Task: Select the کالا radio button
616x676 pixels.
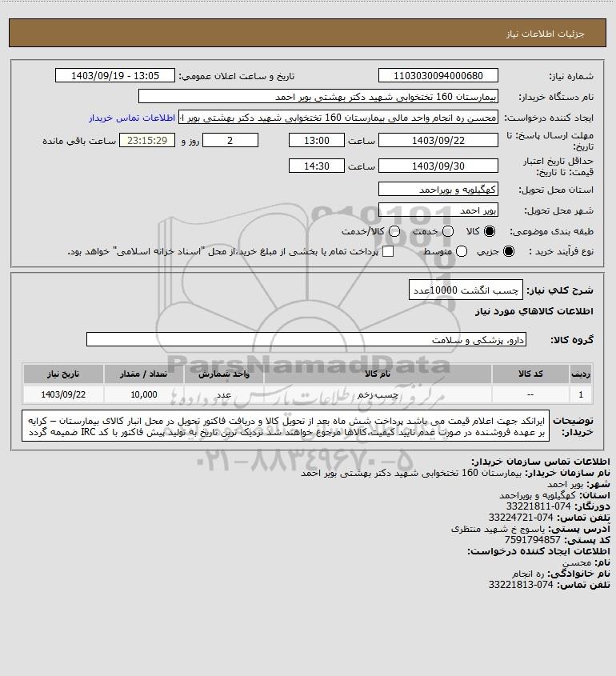Action: pyautogui.click(x=490, y=231)
